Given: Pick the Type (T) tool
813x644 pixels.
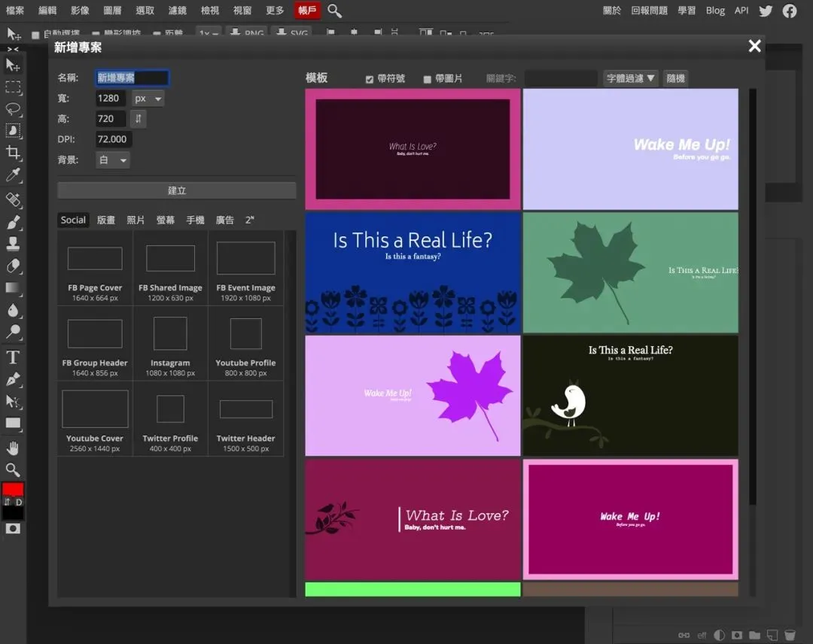Looking at the screenshot, I should 13,357.
